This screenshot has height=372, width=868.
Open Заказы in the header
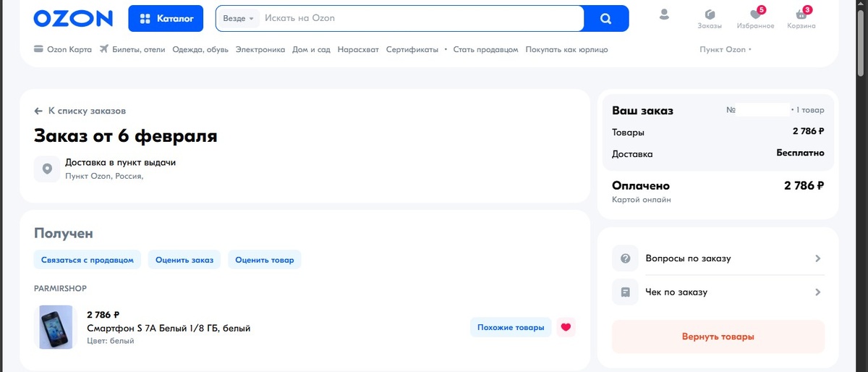coord(710,20)
